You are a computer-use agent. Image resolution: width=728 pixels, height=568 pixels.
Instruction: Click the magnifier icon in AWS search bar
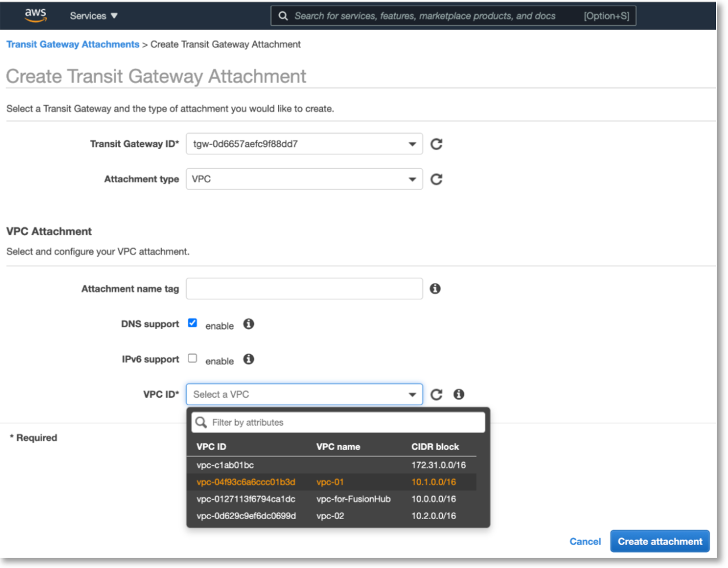click(283, 16)
